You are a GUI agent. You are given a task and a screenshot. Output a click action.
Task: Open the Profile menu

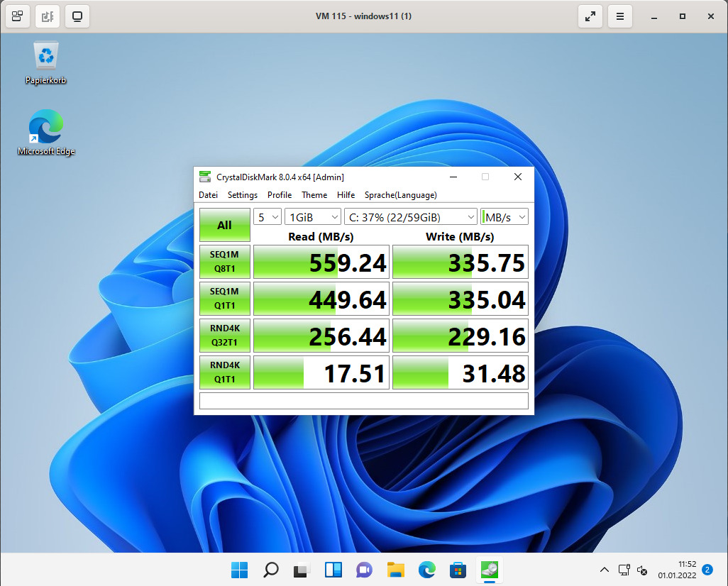pos(280,195)
